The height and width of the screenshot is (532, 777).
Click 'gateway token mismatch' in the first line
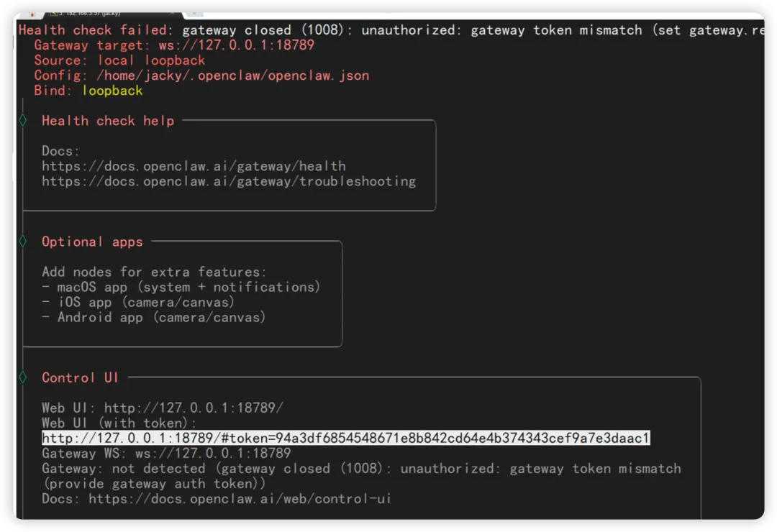[556, 30]
